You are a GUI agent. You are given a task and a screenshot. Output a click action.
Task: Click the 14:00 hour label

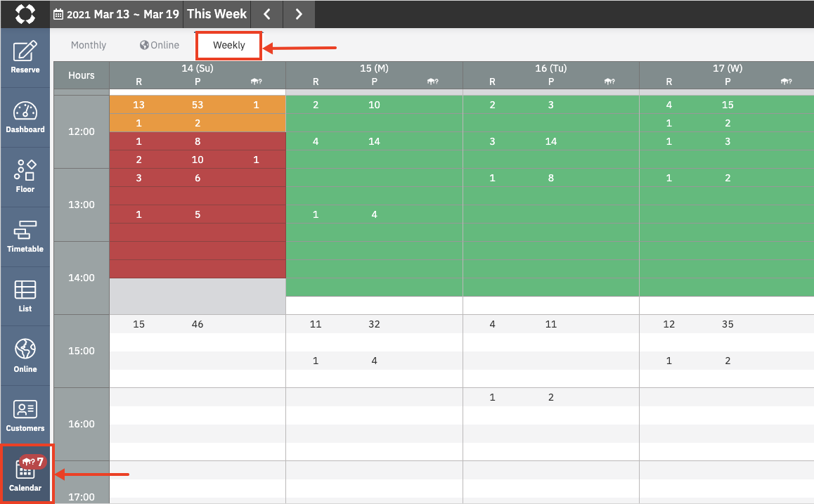[82, 278]
